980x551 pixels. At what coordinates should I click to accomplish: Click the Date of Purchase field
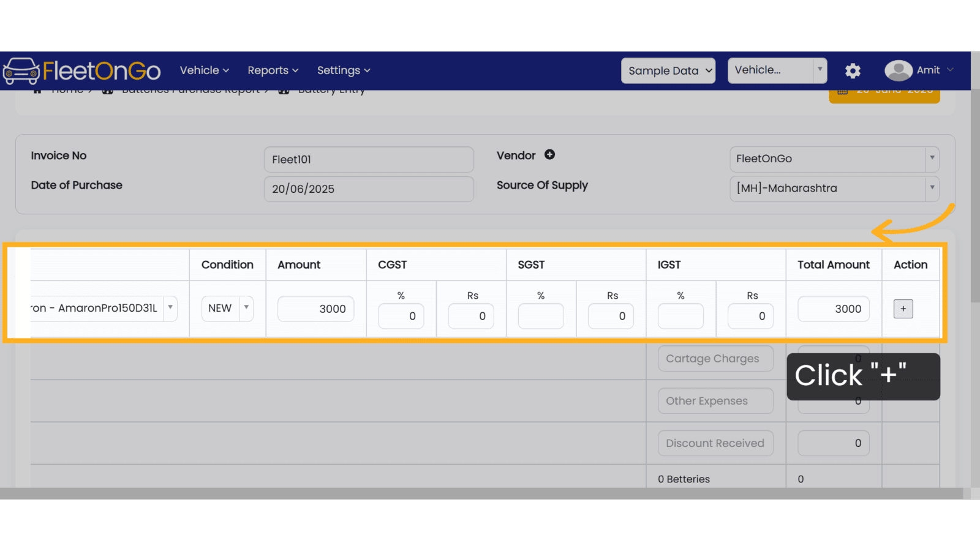[x=369, y=189]
